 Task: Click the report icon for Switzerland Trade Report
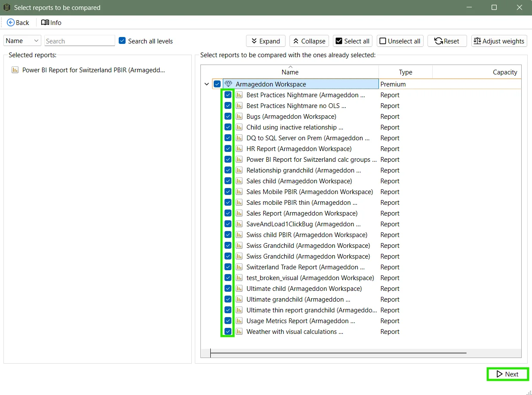click(239, 267)
